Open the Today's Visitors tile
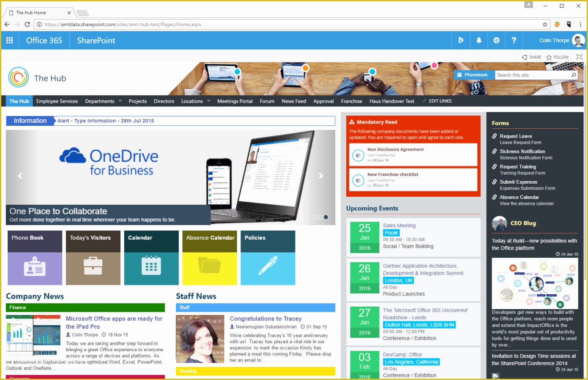This screenshot has width=588, height=380. coord(93,258)
